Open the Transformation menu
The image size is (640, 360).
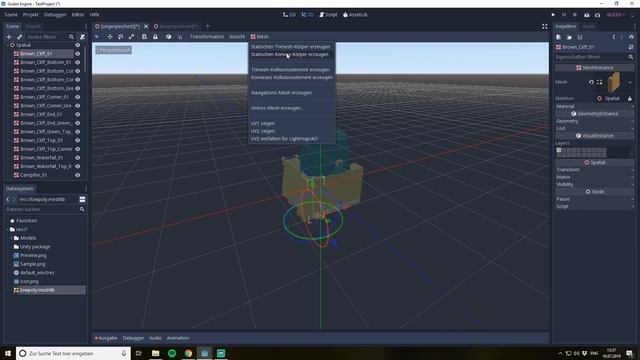(207, 37)
